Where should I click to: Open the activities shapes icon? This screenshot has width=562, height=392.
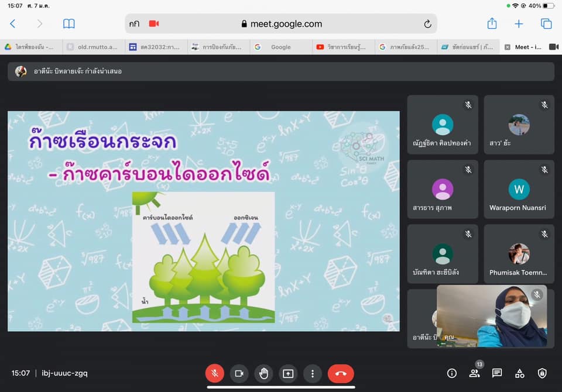click(x=519, y=373)
